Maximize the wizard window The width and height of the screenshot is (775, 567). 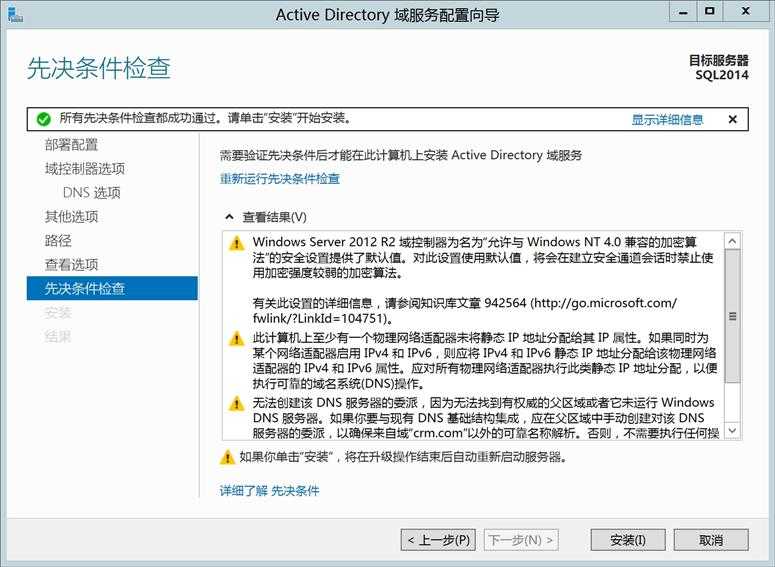pos(710,12)
